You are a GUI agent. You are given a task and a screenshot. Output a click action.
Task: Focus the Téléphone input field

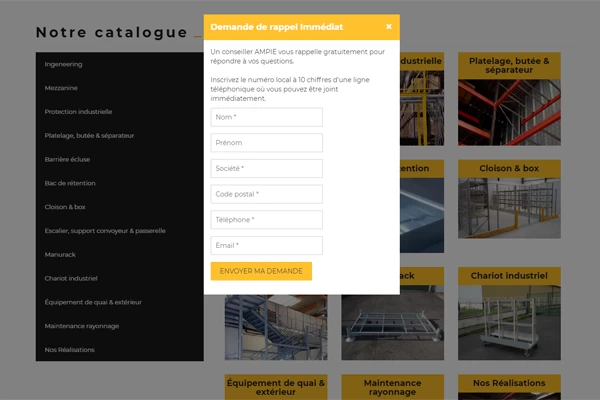tap(266, 220)
